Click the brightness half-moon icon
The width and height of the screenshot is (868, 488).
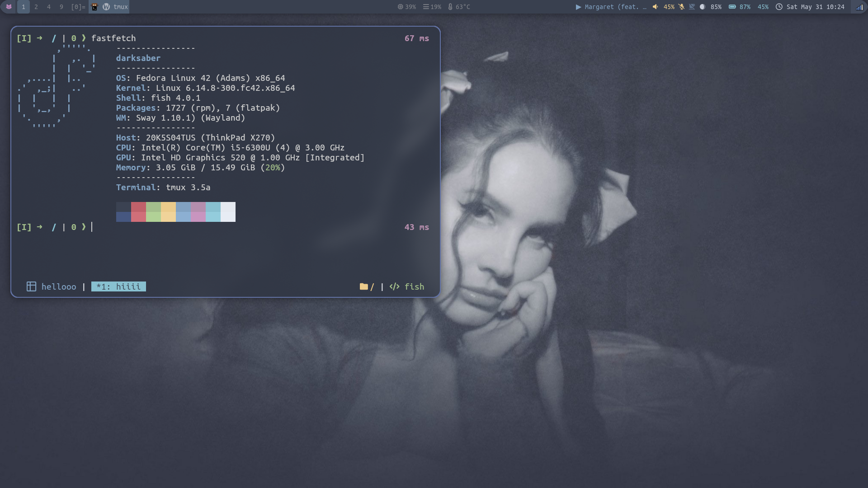[x=703, y=7]
